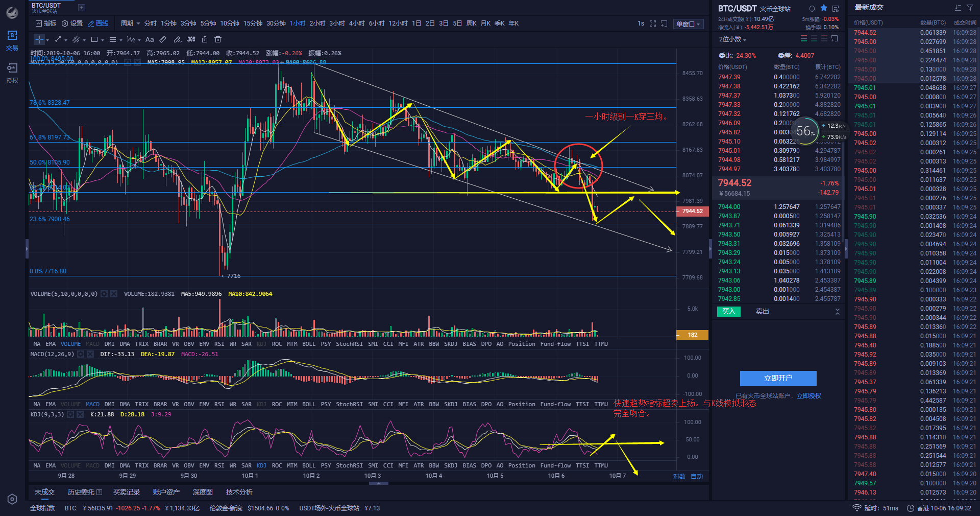The height and width of the screenshot is (516, 980).
Task: Expand the trend line tool options arrow
Action: pyautogui.click(x=66, y=40)
